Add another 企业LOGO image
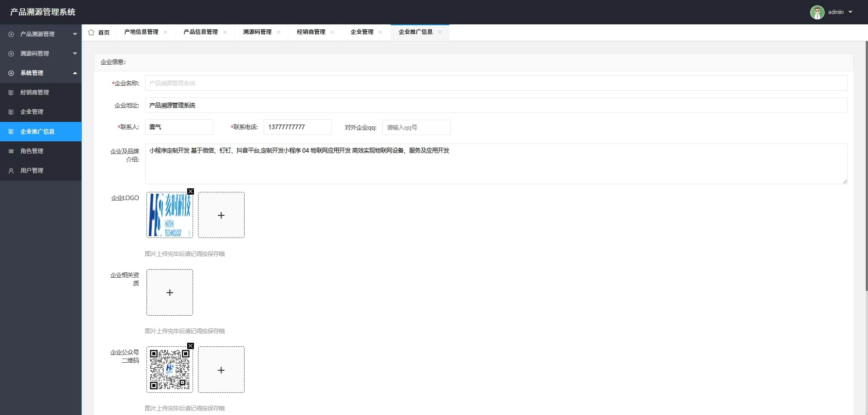 click(221, 215)
